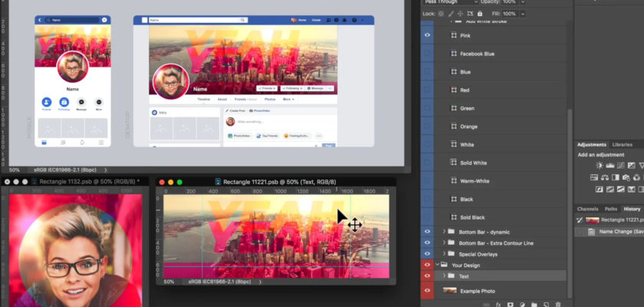The width and height of the screenshot is (644, 307).
Task: Add a Threshold adjustment
Action: 621,190
